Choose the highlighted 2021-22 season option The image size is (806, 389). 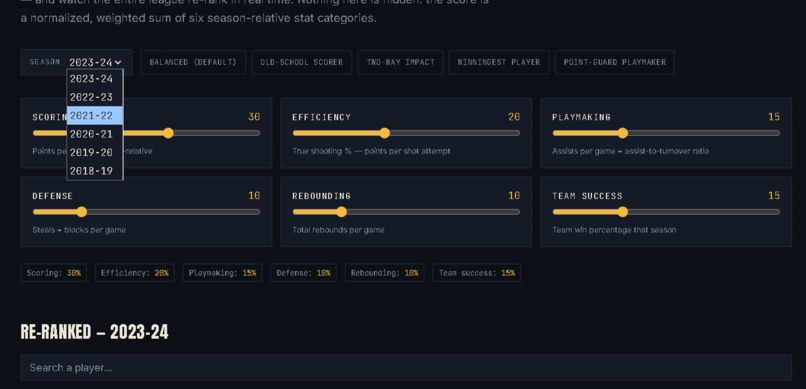coord(95,116)
